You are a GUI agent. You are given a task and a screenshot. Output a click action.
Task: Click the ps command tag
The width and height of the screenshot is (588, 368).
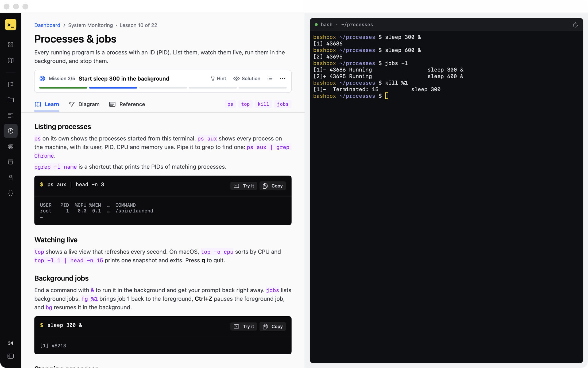(230, 104)
